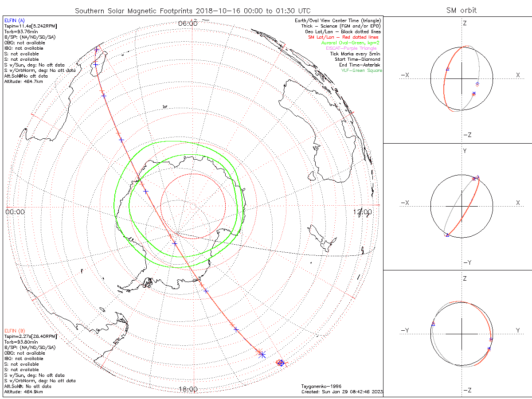Select the ELFIN (B) satellite label

click(x=15, y=331)
